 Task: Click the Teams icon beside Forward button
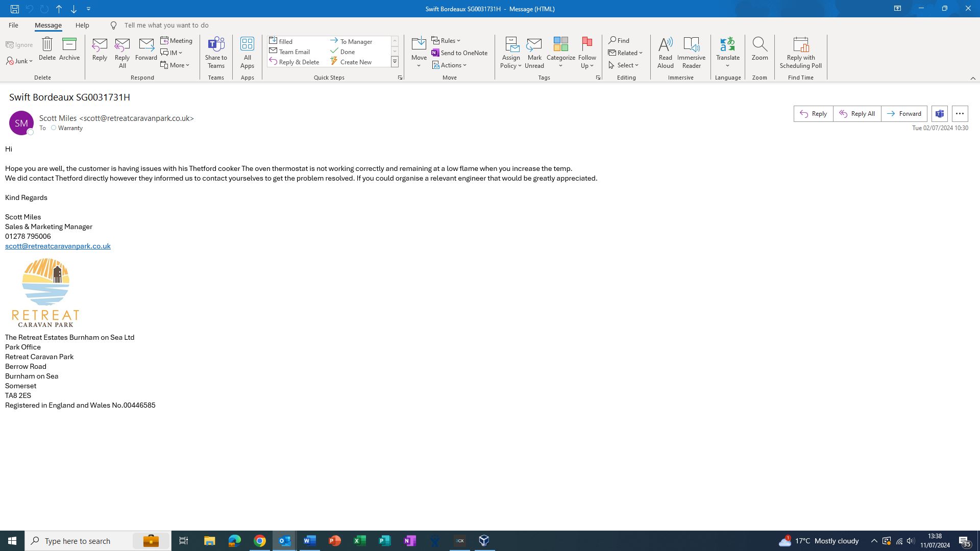click(x=939, y=114)
